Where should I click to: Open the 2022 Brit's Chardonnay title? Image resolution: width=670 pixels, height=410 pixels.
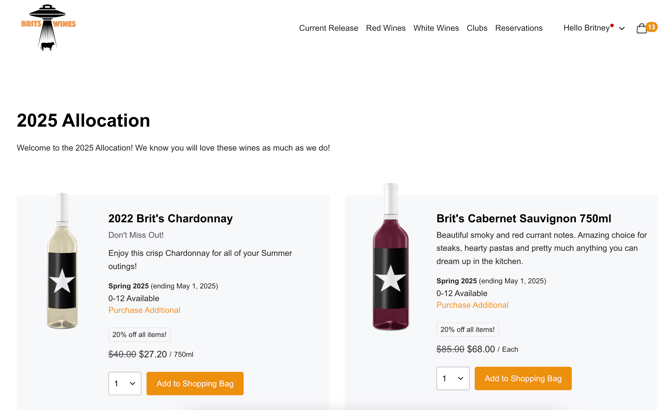[x=170, y=218]
